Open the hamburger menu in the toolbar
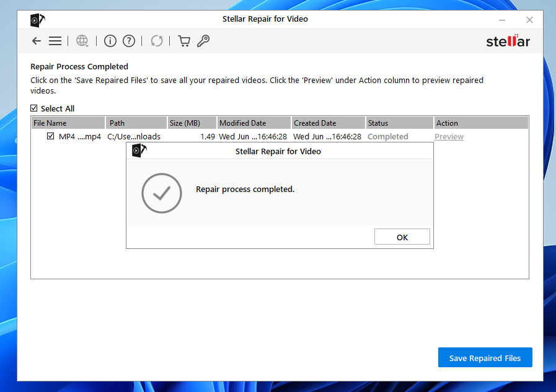556x392 pixels. tap(55, 41)
